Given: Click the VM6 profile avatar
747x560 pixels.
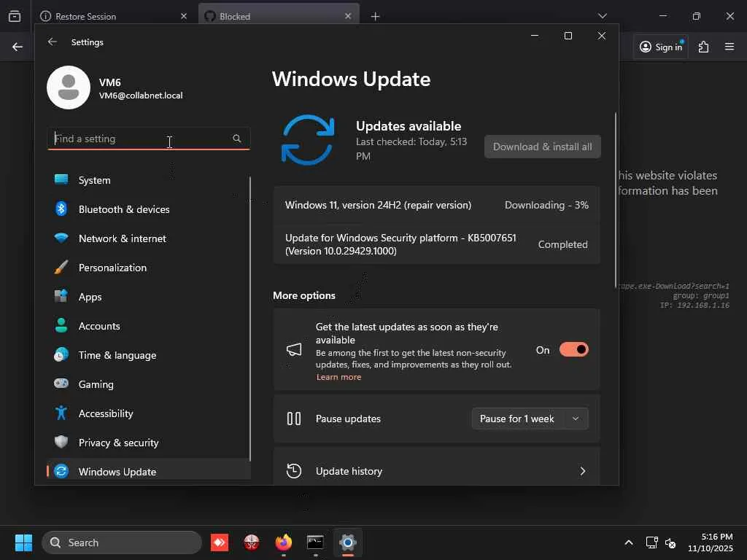Looking at the screenshot, I should click(69, 87).
